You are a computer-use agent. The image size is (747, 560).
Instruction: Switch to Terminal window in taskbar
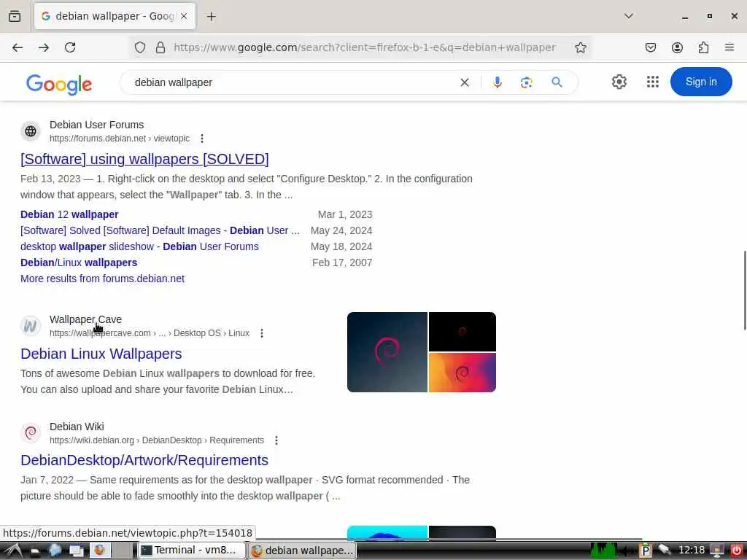pos(192,551)
